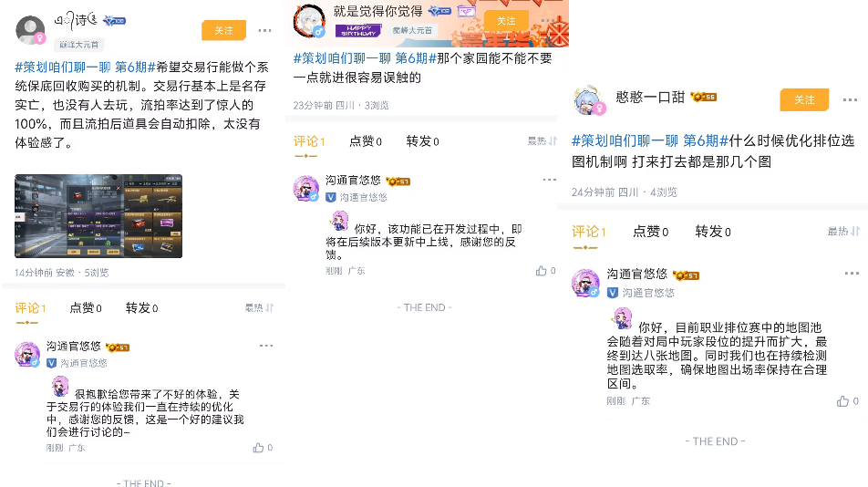Open more options on 憨憨一口甜's post

point(850,100)
